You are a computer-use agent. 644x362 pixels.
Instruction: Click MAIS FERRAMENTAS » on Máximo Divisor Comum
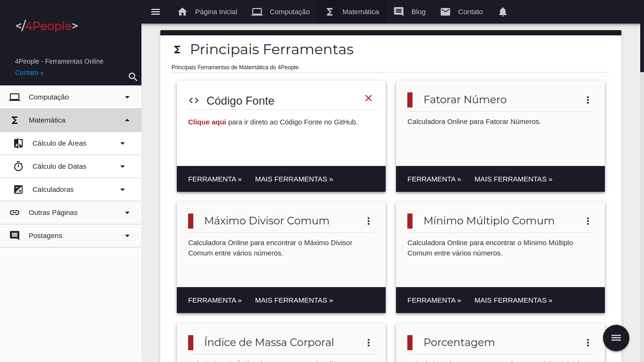coord(294,300)
